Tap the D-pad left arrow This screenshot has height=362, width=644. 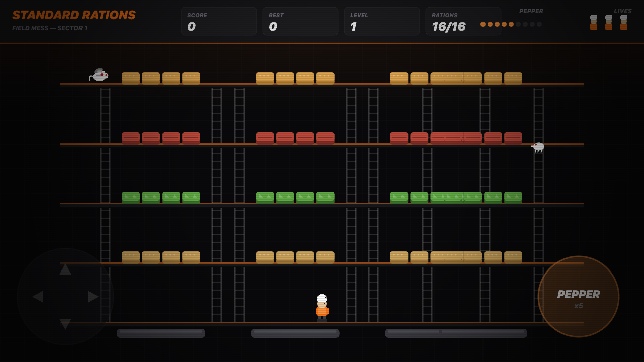coord(38,297)
